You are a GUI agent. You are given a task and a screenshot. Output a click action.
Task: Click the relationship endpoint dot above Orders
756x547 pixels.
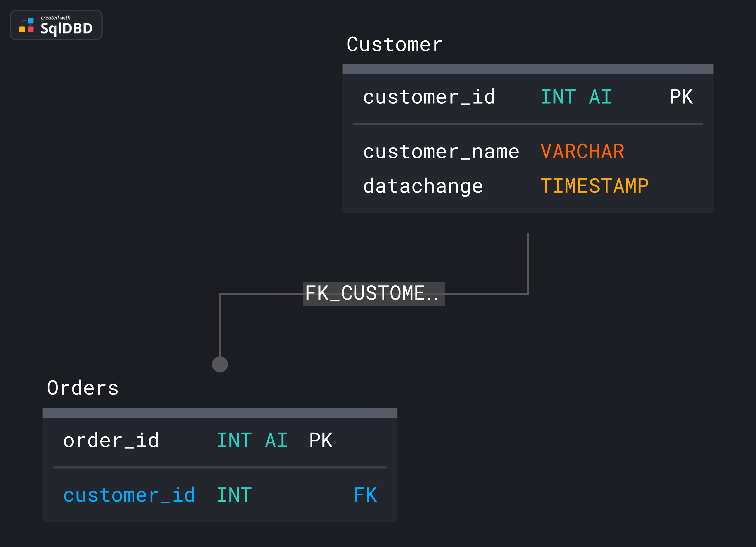tap(220, 364)
